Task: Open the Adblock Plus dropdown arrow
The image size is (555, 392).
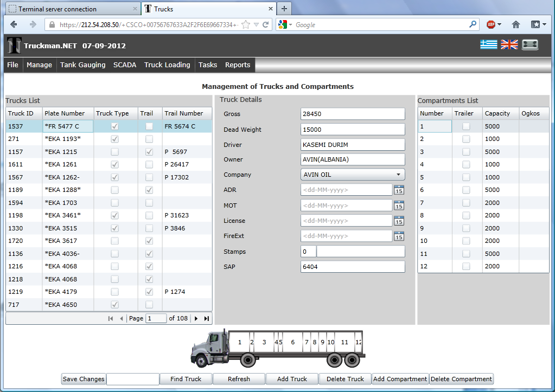Action: point(499,24)
